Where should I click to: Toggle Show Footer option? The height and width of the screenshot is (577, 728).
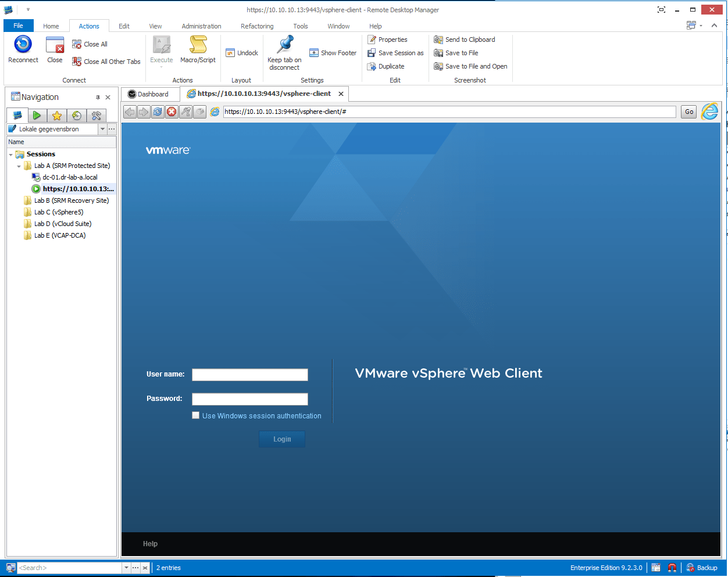click(333, 53)
